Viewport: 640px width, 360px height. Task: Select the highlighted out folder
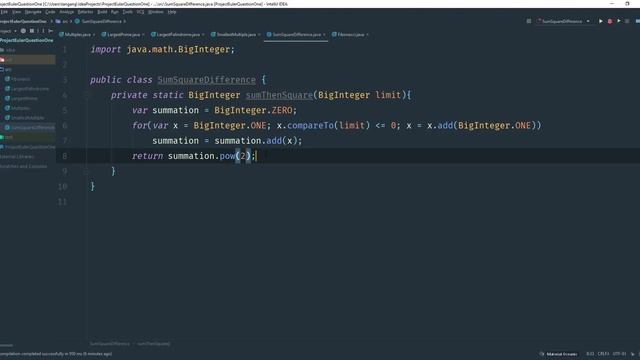pos(28,60)
